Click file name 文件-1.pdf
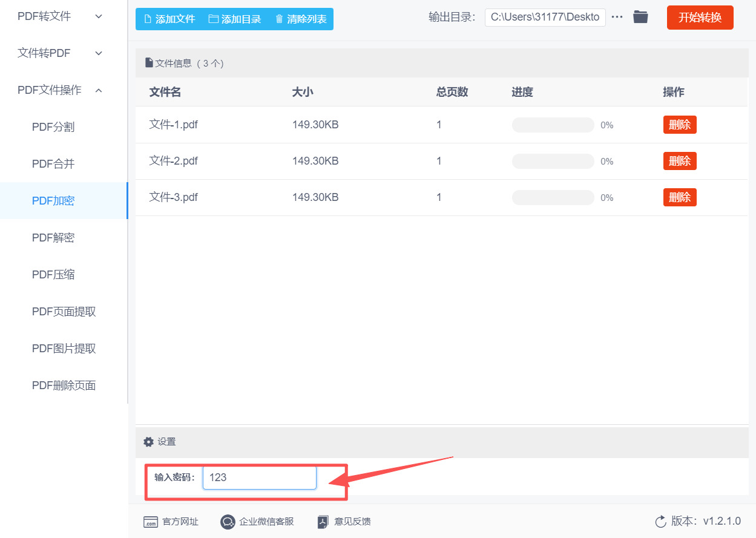Screen dimensions: 756x538 pos(174,125)
